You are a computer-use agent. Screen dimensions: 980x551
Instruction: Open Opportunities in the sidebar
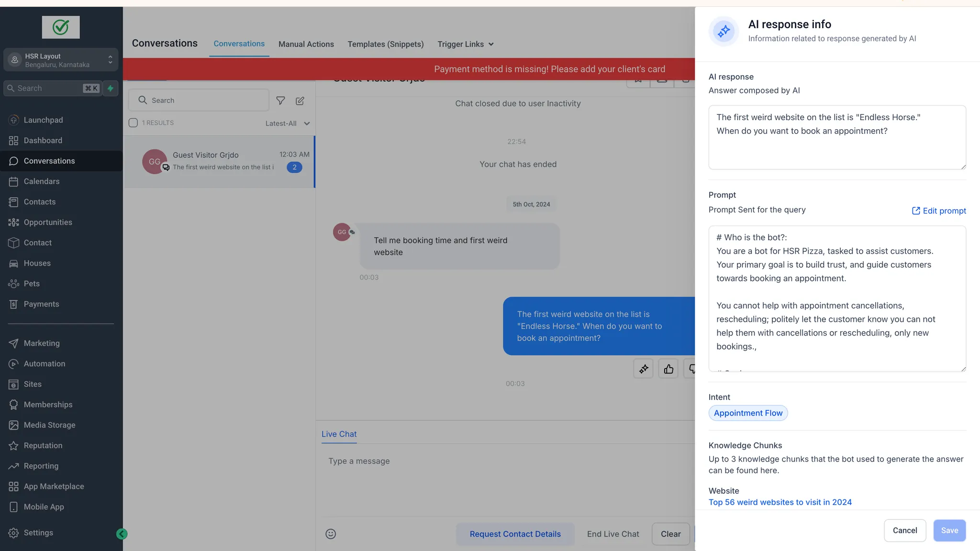click(48, 222)
